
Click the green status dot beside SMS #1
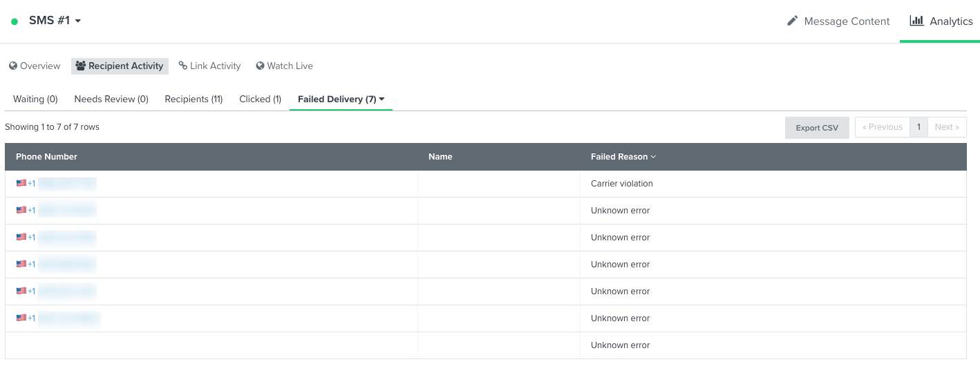(x=15, y=21)
